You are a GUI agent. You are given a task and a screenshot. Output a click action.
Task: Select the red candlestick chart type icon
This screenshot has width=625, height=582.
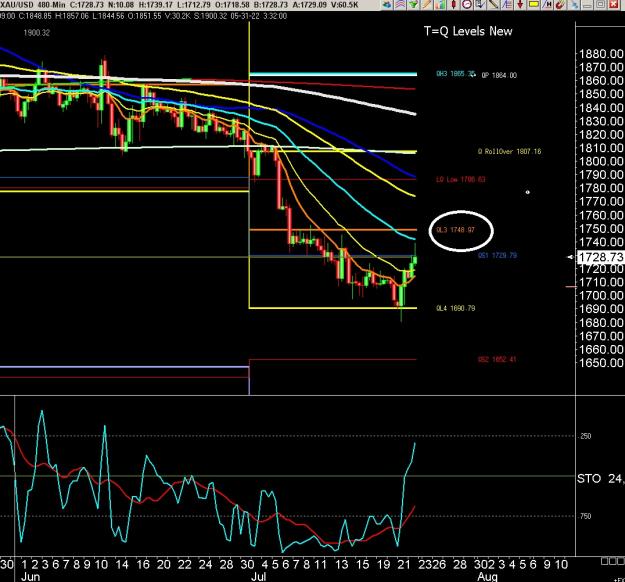tap(453, 4)
